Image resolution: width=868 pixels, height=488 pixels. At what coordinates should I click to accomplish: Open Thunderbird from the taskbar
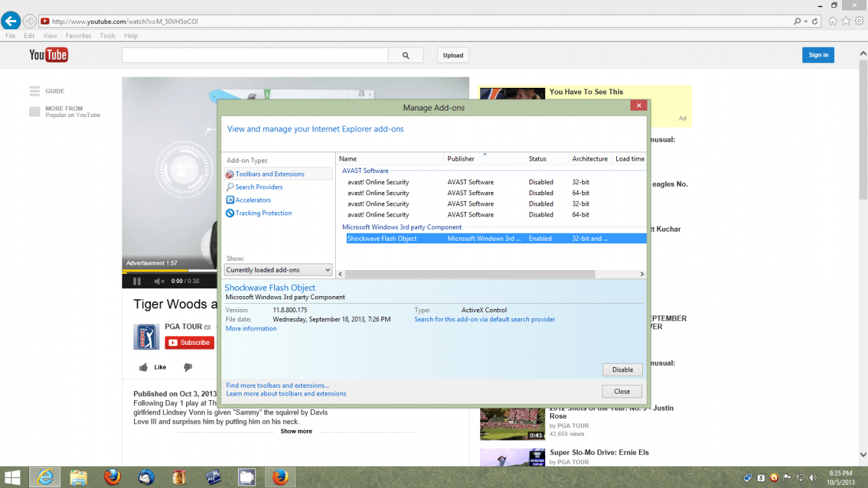pos(146,477)
